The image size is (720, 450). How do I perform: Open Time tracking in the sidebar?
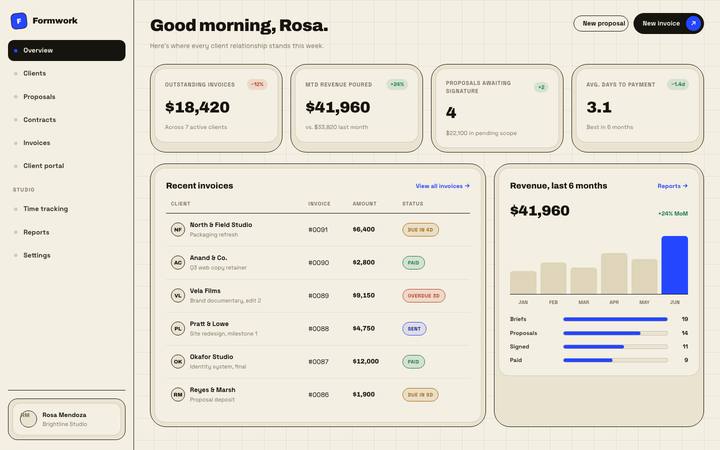pos(67,208)
